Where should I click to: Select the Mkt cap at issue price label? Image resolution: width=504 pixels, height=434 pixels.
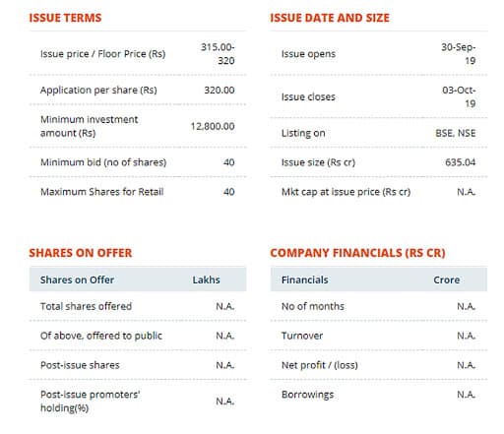(x=346, y=192)
